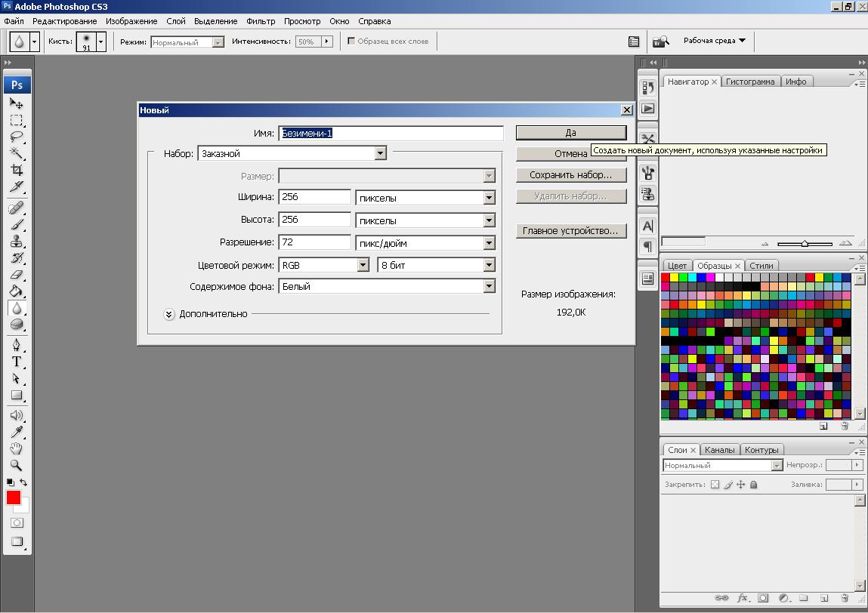Open the 'Фильтр' menu

pos(261,21)
